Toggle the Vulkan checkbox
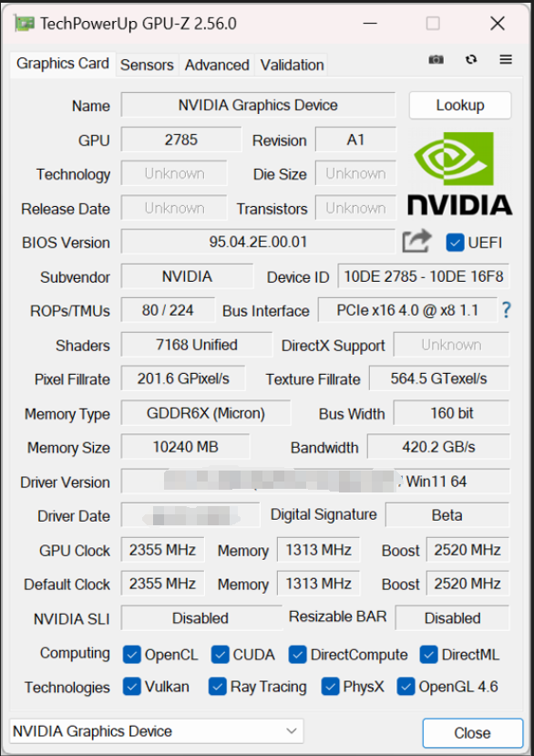 point(131,687)
